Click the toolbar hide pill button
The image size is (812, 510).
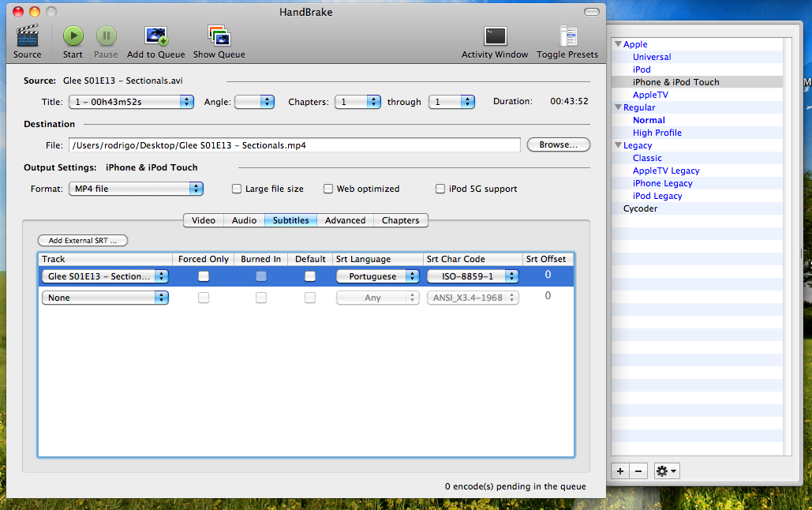point(591,12)
